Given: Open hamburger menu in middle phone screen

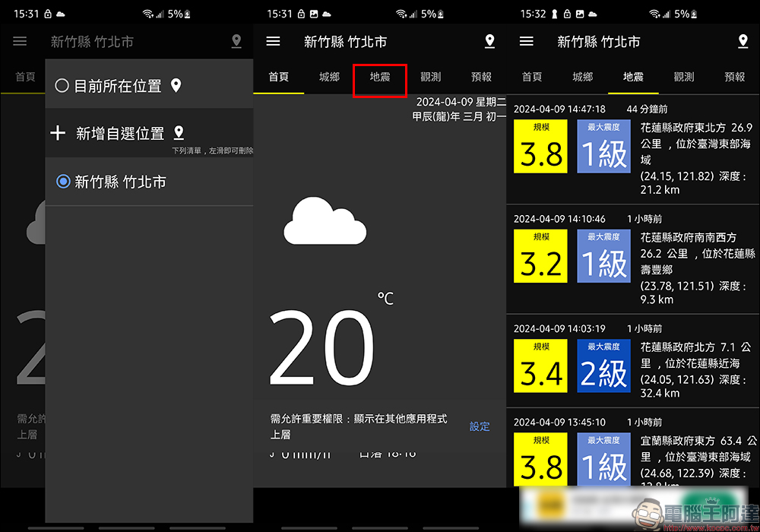Looking at the screenshot, I should pos(274,41).
